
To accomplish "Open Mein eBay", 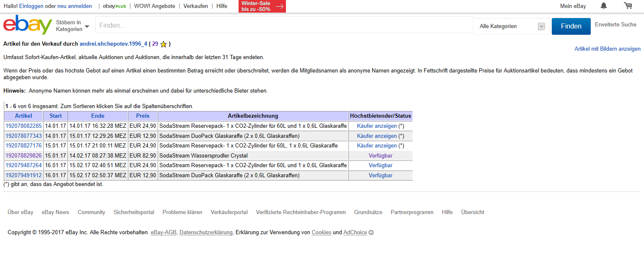I will click(573, 6).
